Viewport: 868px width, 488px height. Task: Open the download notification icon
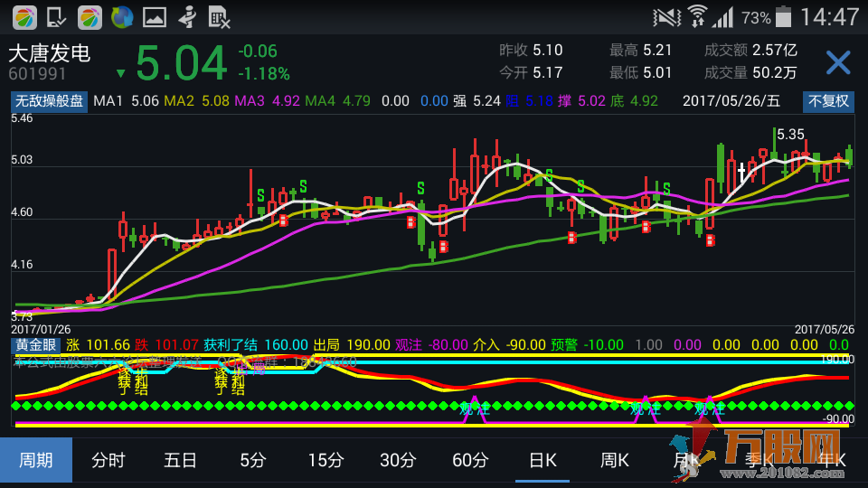coord(56,18)
